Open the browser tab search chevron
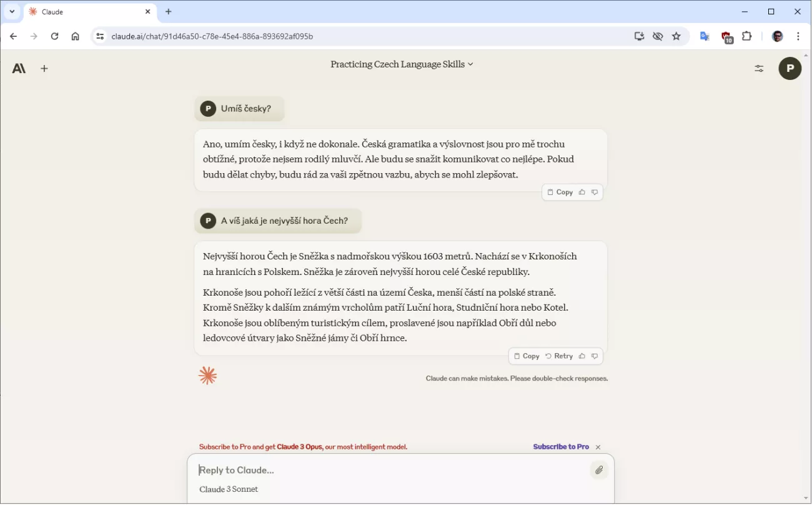 (x=12, y=11)
